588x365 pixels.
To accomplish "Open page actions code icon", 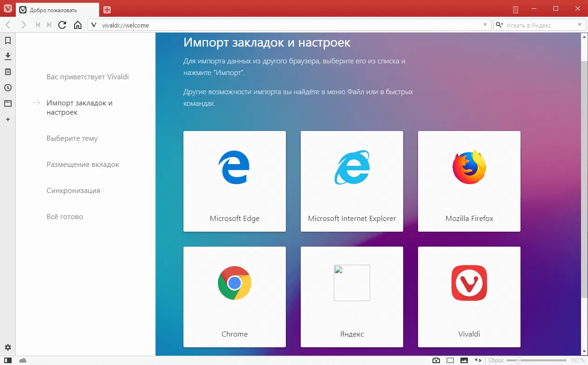I will (478, 360).
